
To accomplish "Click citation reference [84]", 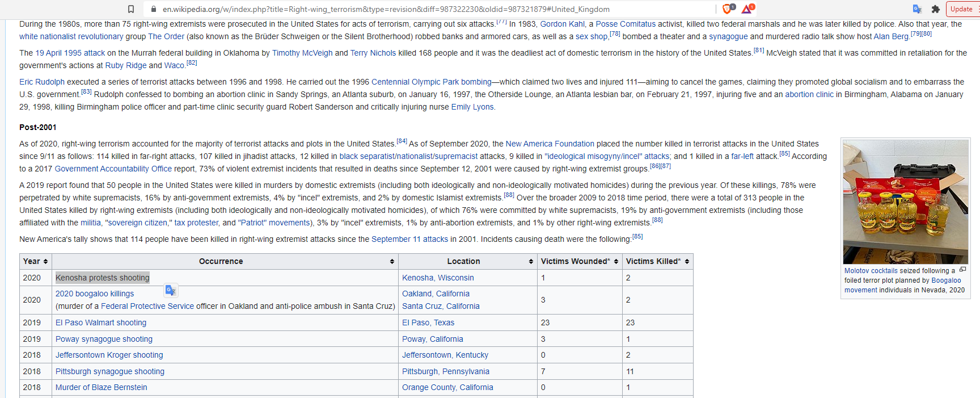I will 402,141.
